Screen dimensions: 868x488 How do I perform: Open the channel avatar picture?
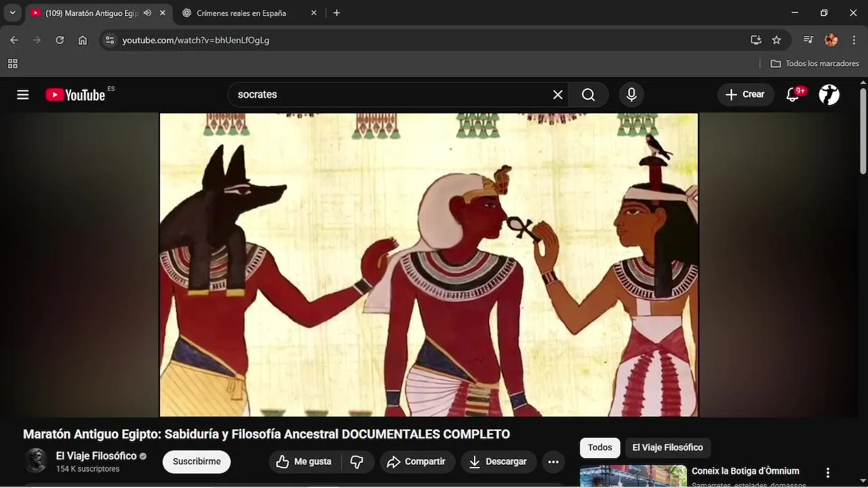(x=36, y=461)
